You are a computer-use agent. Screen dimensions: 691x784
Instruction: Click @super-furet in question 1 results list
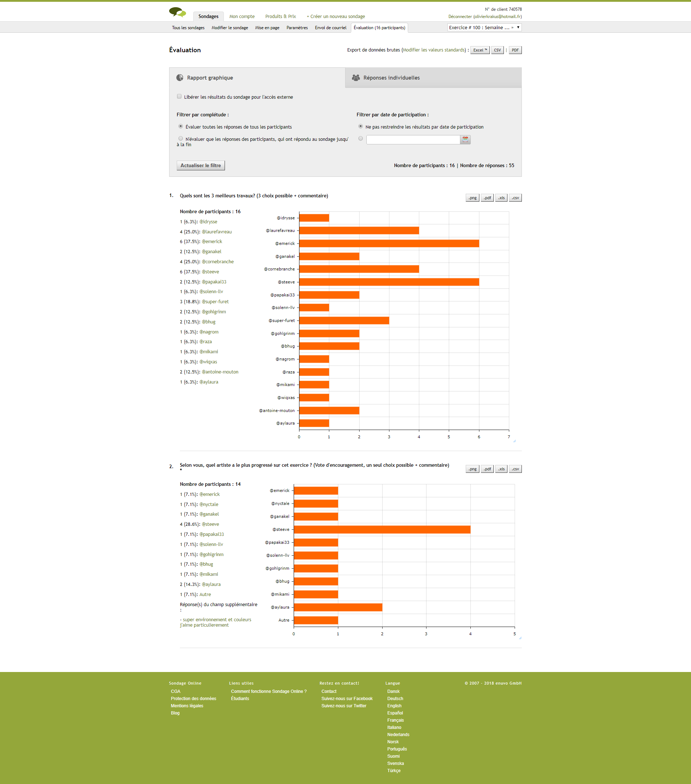coord(215,302)
